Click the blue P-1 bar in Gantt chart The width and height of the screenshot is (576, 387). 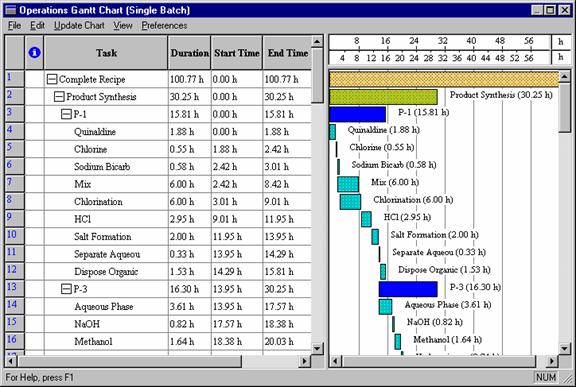click(x=357, y=114)
